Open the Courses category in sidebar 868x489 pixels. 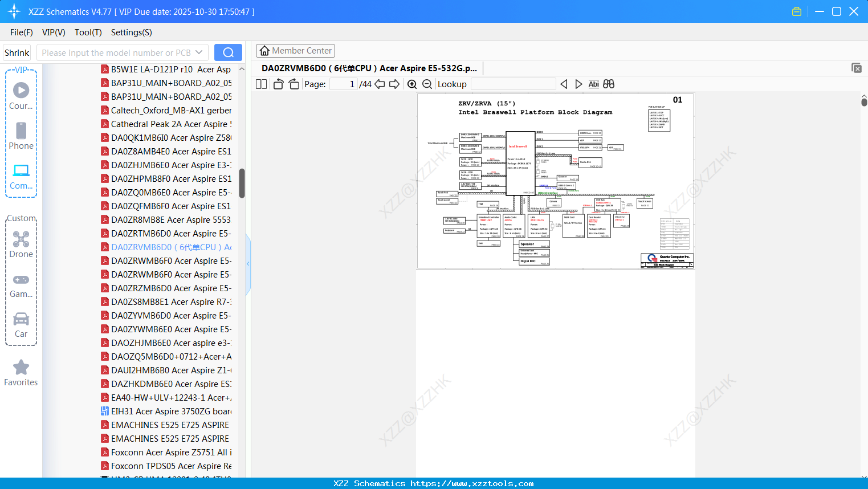[21, 96]
